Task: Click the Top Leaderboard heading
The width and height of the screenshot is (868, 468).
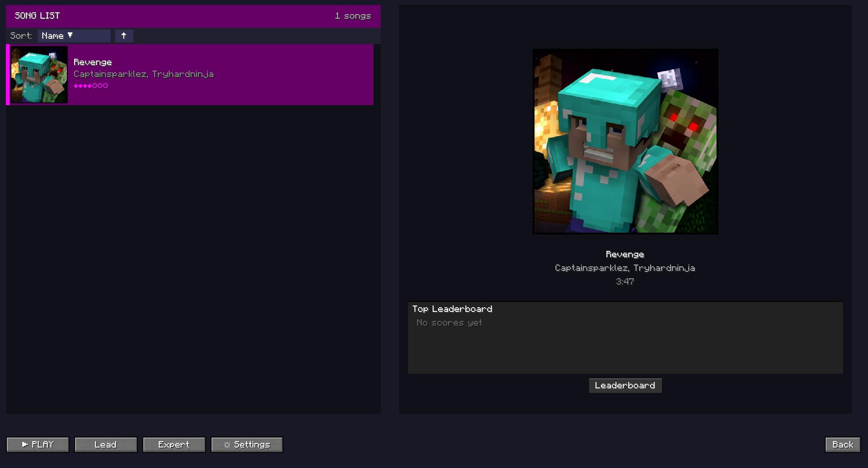Action: (452, 309)
